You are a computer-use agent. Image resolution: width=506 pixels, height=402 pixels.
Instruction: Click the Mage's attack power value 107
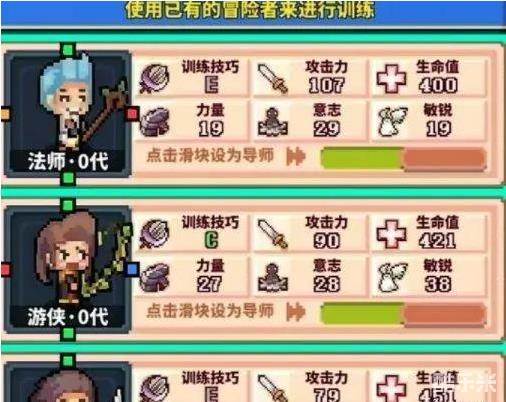(x=326, y=85)
